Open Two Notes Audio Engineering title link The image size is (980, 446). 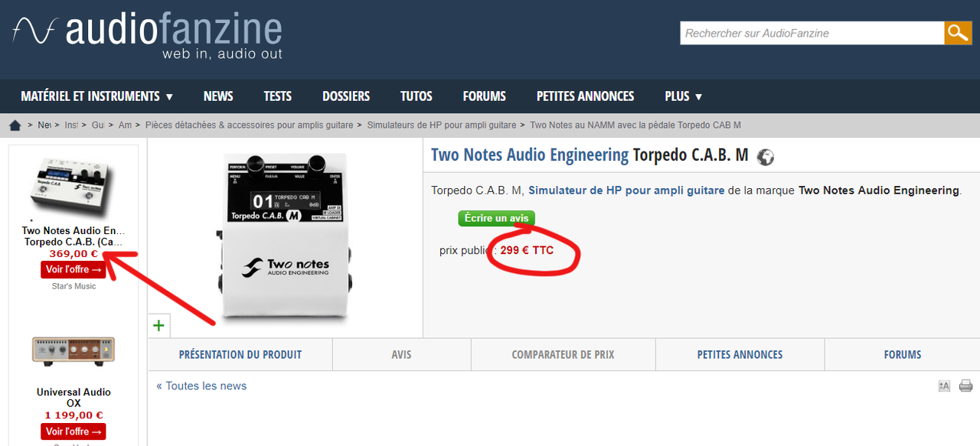tap(530, 155)
